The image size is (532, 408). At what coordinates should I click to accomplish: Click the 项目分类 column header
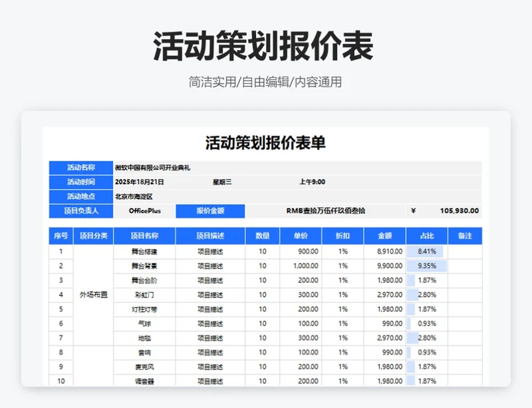click(93, 236)
